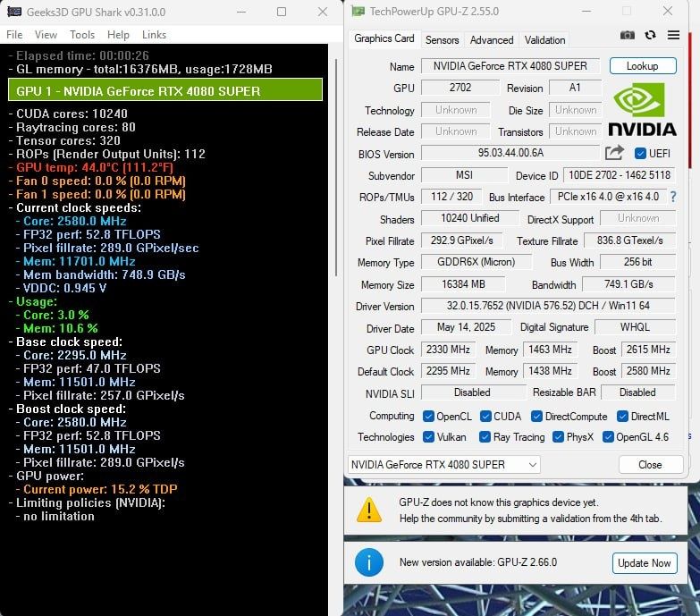The height and width of the screenshot is (616, 700).
Task: Click the Lookup button
Action: [x=643, y=66]
